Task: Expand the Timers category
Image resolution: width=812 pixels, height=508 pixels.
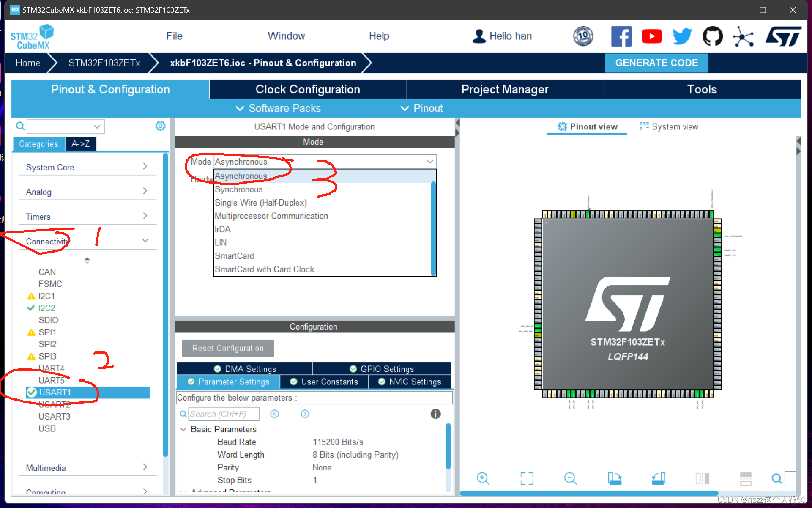Action: pos(87,216)
